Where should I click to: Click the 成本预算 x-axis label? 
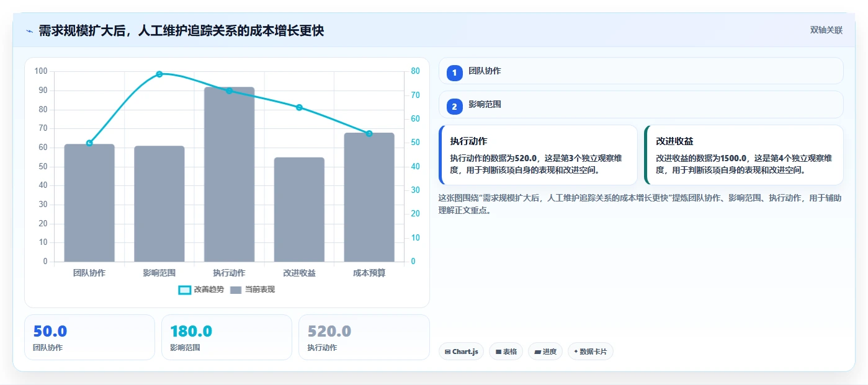click(369, 273)
